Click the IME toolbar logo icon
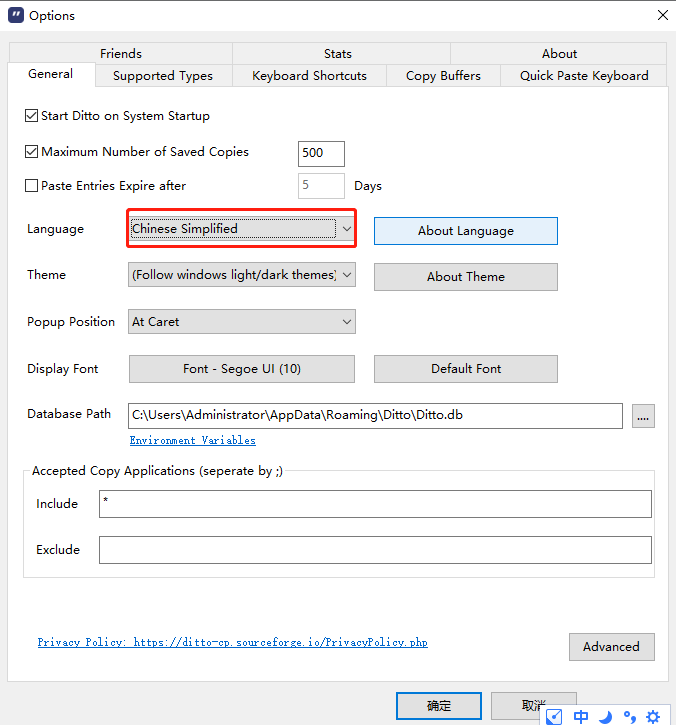 (x=554, y=716)
